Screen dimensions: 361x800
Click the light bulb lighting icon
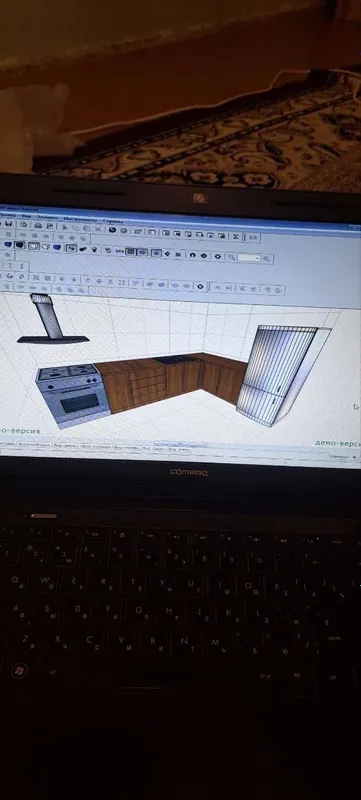[94, 249]
